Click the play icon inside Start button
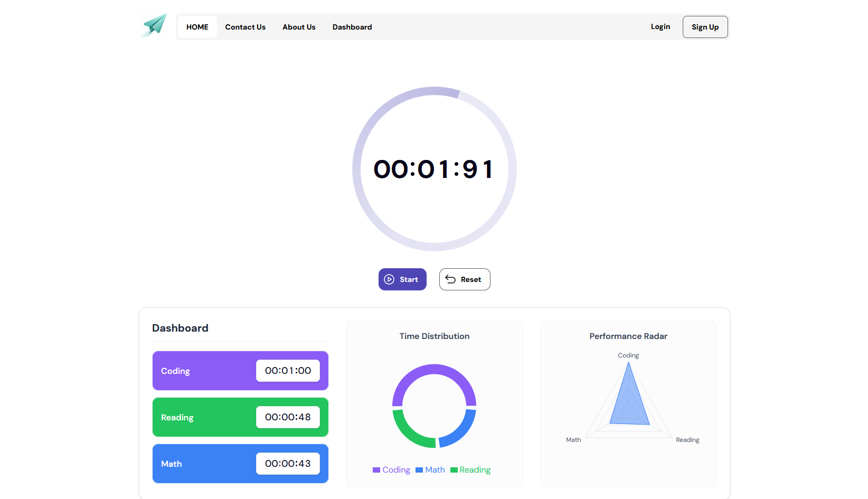Image resolution: width=868 pixels, height=499 pixels. [389, 279]
